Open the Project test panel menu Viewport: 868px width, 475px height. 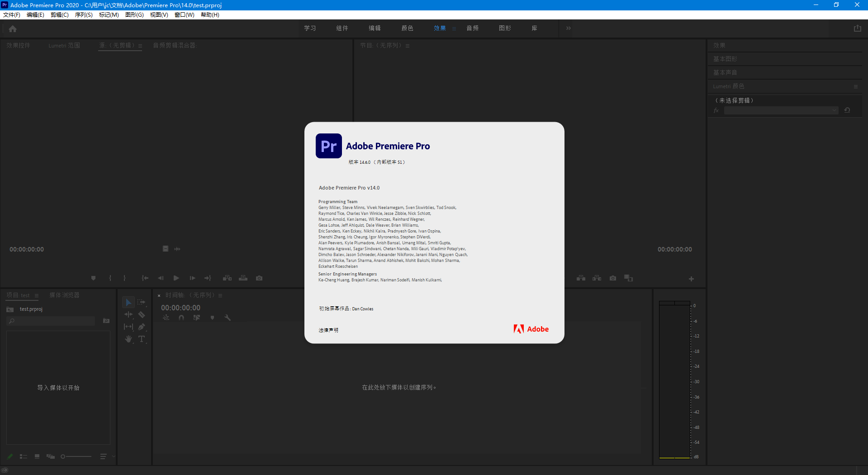37,295
